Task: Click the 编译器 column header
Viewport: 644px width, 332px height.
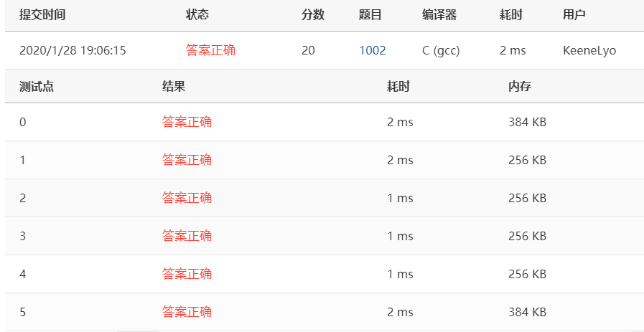Action: click(439, 15)
